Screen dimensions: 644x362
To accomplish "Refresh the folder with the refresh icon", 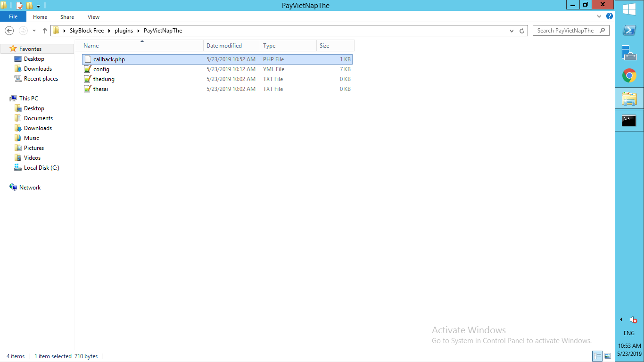I will (522, 31).
